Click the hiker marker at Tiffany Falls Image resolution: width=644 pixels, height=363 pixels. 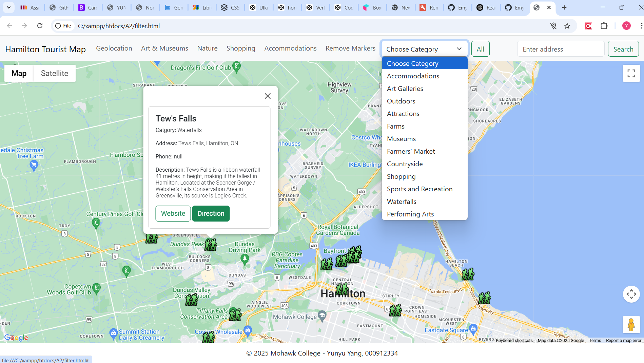(235, 314)
